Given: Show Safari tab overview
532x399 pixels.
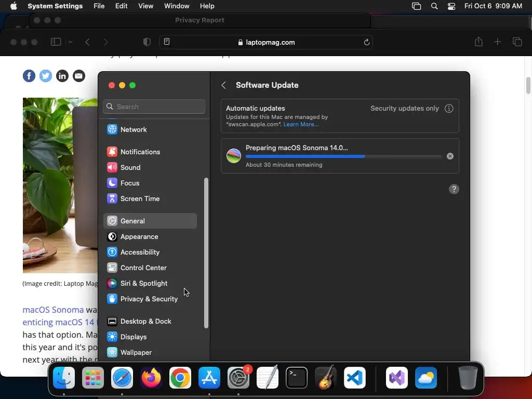Looking at the screenshot, I should pyautogui.click(x=517, y=42).
